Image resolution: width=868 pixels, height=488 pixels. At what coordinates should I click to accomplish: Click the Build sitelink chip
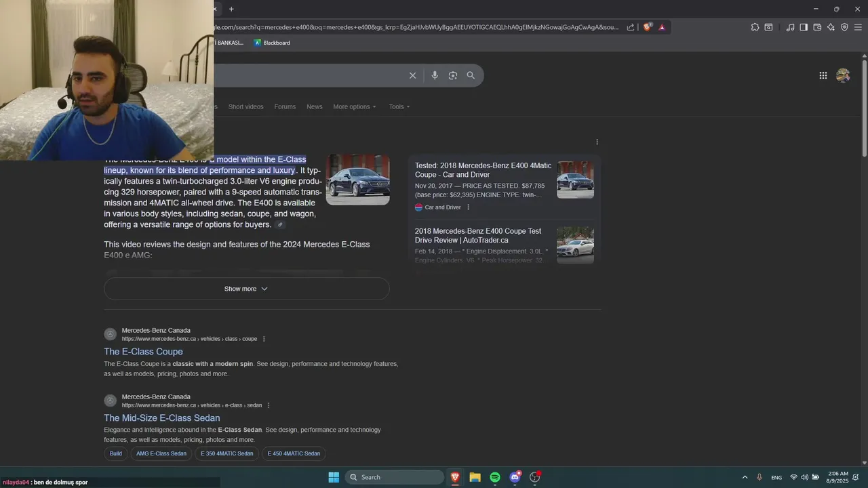coord(116,453)
